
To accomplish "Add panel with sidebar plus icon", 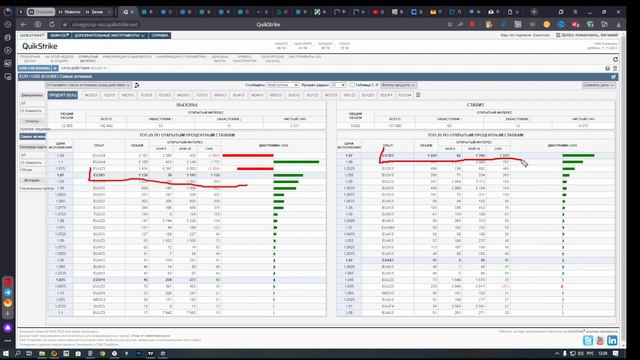I will [x=8, y=313].
